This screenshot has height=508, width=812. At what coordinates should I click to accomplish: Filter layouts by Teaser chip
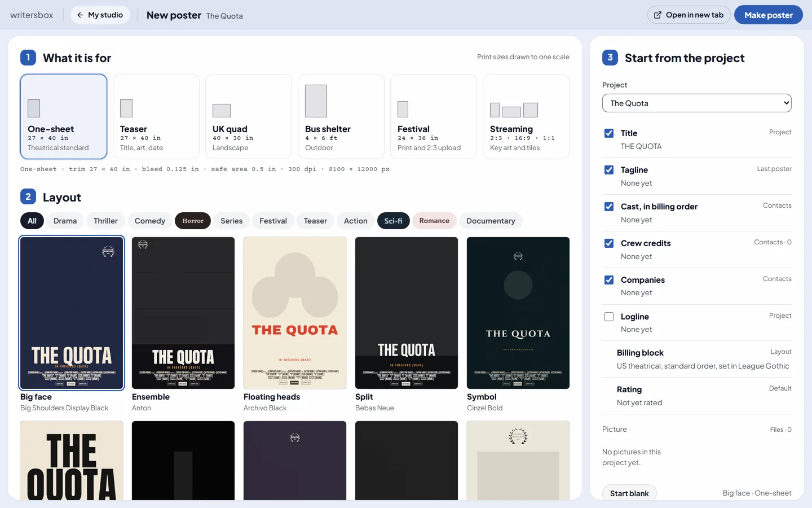coord(316,221)
